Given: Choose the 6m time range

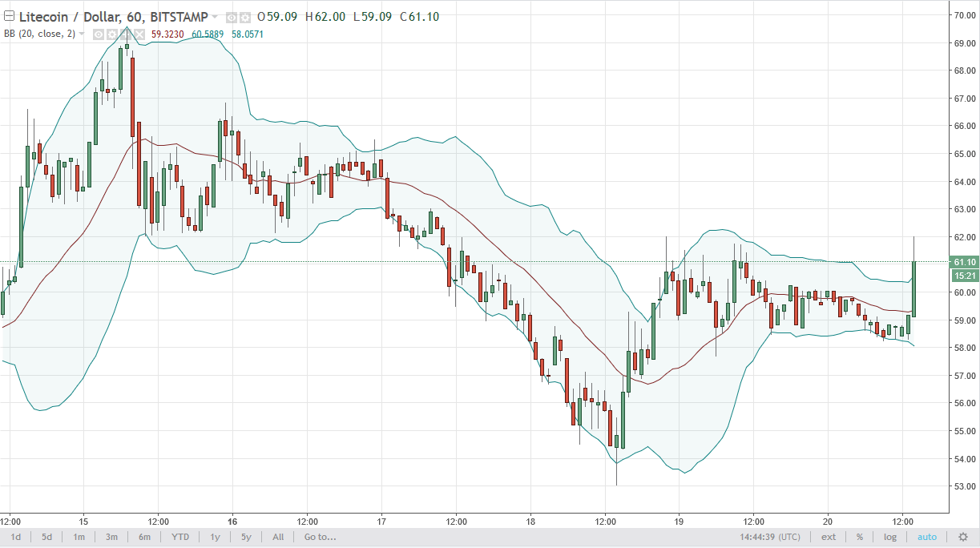Looking at the screenshot, I should [144, 537].
